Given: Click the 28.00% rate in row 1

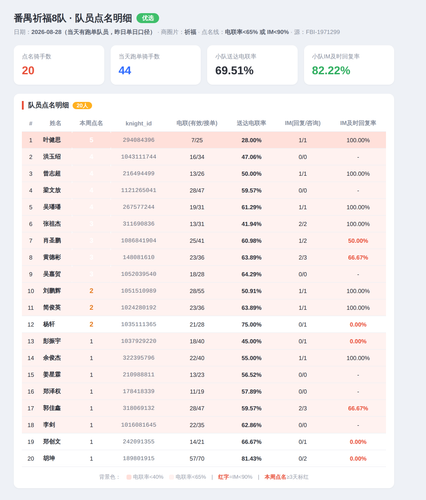Looking at the screenshot, I should (251, 140).
